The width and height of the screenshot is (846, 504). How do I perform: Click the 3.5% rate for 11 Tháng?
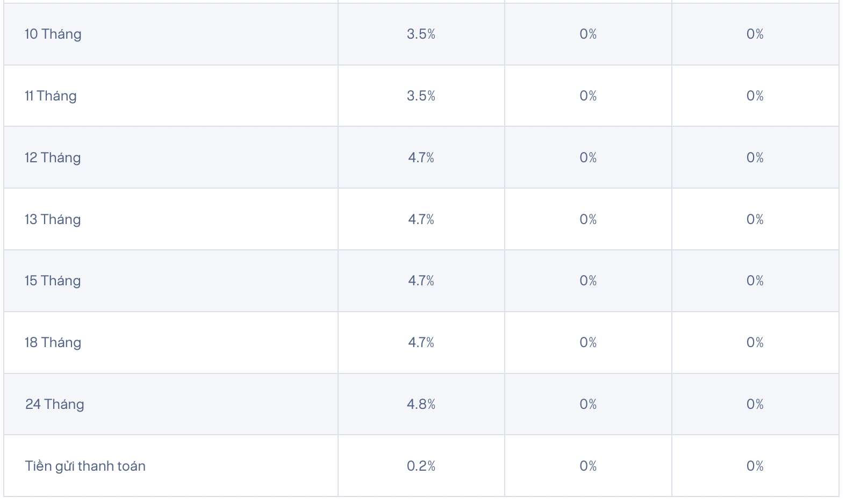(421, 96)
